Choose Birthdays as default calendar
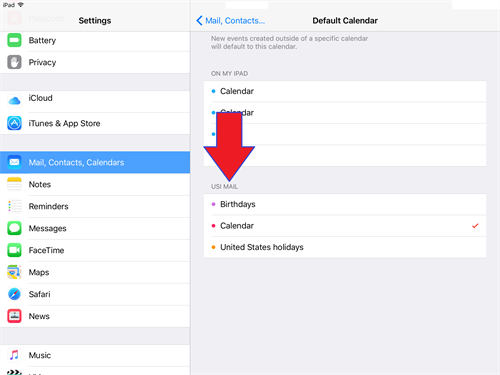 (x=345, y=204)
